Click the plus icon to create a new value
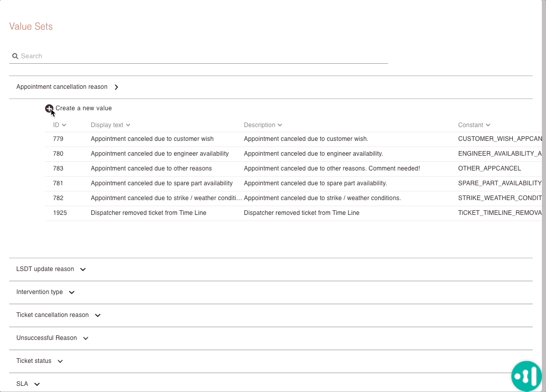Image resolution: width=546 pixels, height=392 pixels. [x=49, y=108]
